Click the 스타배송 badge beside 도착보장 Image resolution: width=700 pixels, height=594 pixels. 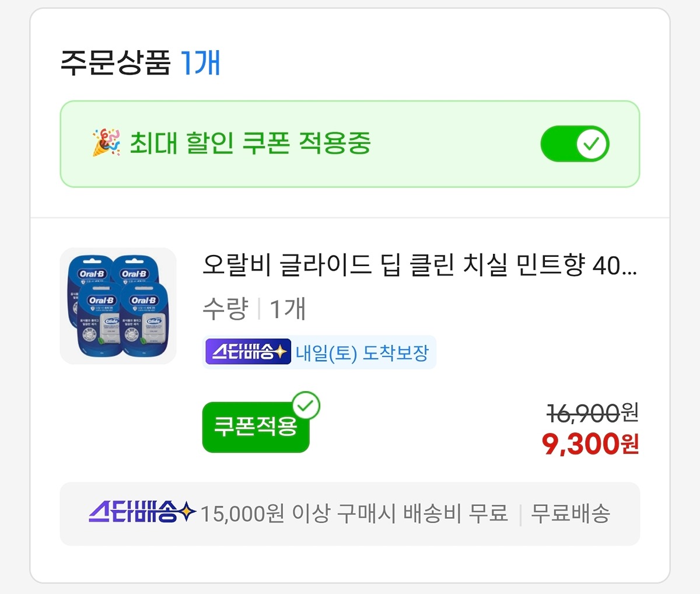(x=248, y=352)
